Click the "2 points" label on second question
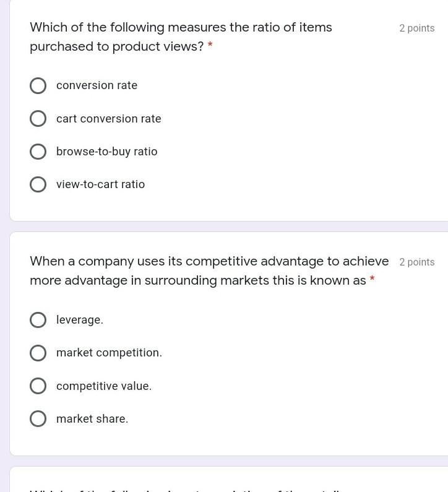 pos(416,262)
